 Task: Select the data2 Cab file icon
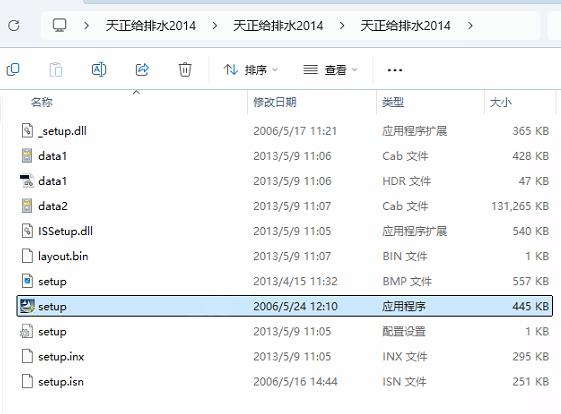coord(27,206)
